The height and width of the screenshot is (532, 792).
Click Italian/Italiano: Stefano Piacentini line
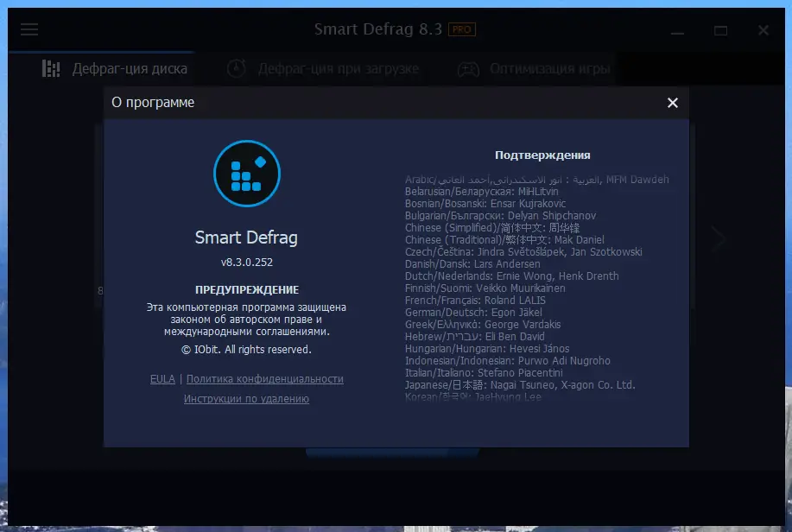484,373
